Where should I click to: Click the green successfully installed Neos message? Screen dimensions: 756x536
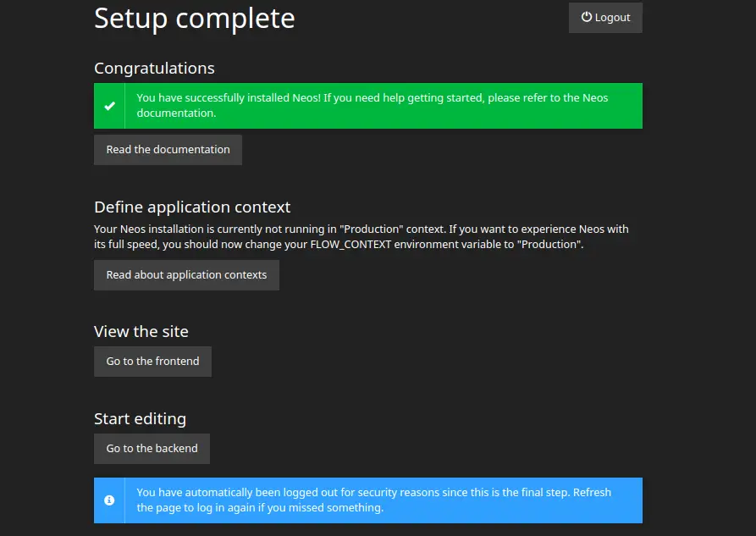tap(368, 106)
